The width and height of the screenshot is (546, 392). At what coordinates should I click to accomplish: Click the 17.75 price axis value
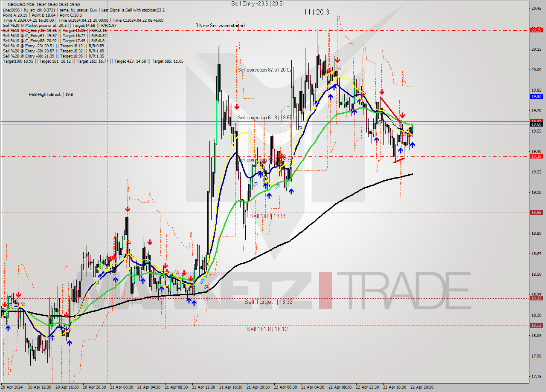click(x=536, y=376)
